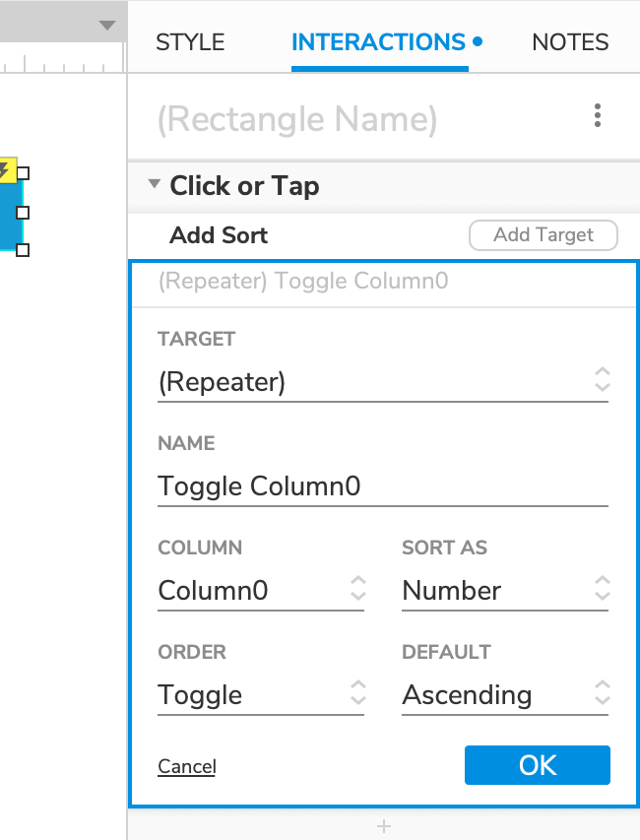
Task: Cancel the Add Sort configuration
Action: click(x=186, y=765)
